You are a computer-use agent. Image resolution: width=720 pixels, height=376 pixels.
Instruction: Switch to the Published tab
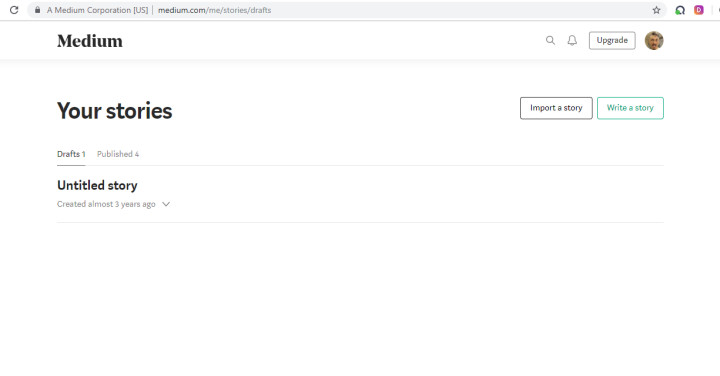click(x=118, y=154)
